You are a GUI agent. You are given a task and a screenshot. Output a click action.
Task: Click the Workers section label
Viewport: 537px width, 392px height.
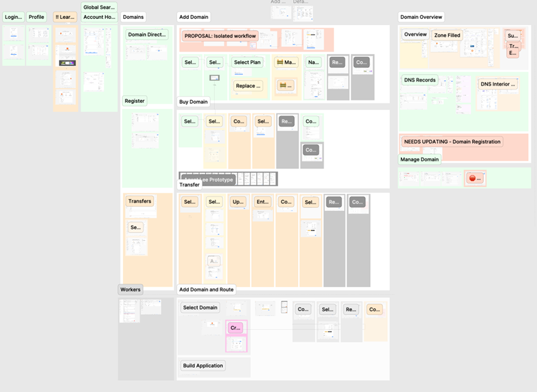131,290
